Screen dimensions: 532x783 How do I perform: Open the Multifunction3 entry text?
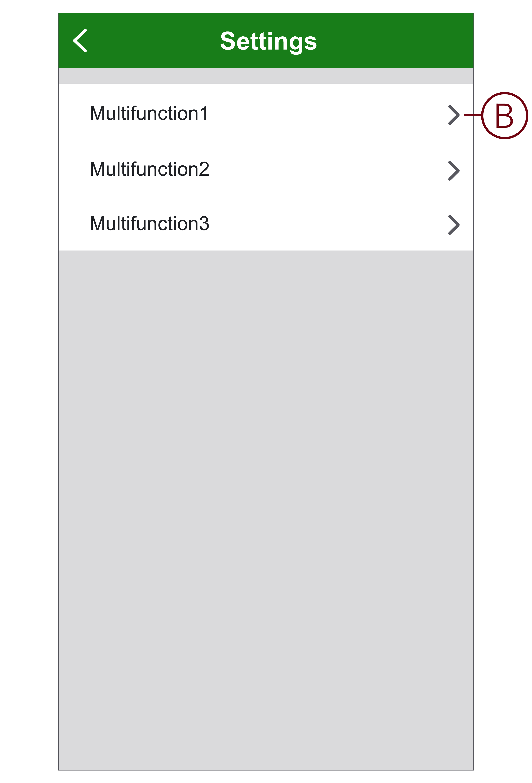tap(149, 223)
